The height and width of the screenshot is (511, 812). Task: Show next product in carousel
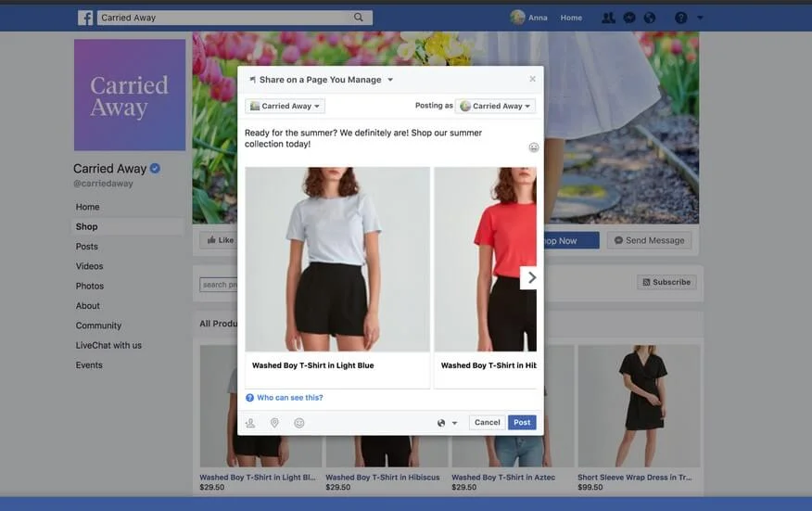tap(528, 278)
